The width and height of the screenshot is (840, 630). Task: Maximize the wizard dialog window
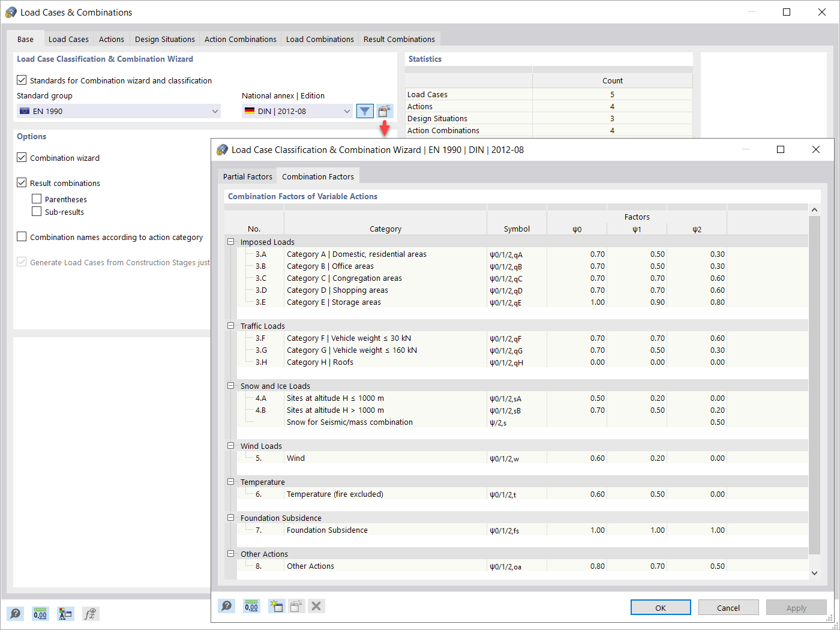click(x=781, y=149)
